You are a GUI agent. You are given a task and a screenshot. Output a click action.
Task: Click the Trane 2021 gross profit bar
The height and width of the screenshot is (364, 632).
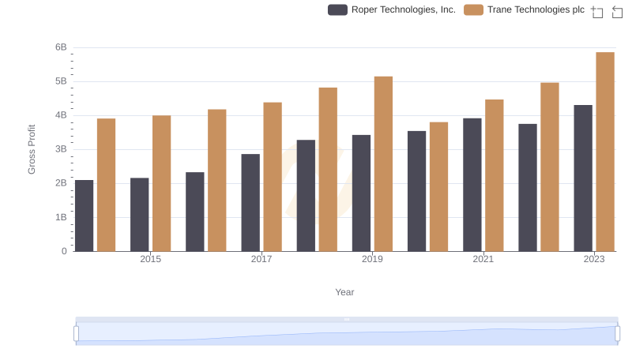pyautogui.click(x=495, y=175)
